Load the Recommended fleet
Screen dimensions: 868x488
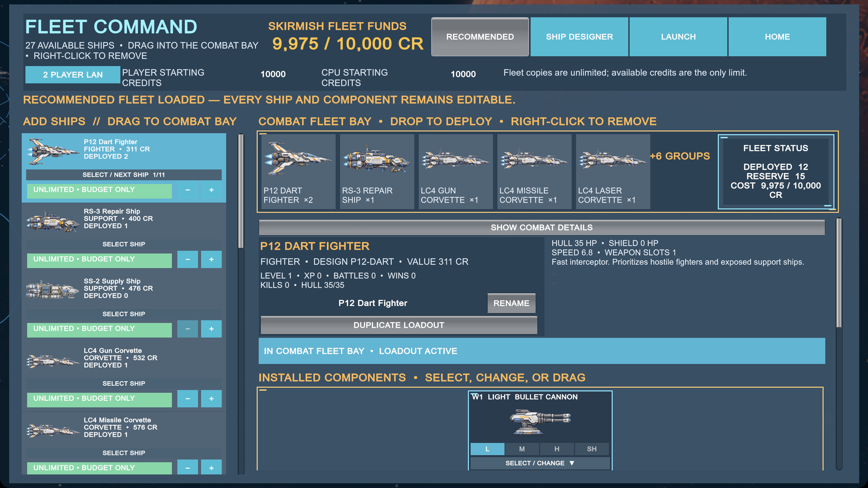coord(480,37)
